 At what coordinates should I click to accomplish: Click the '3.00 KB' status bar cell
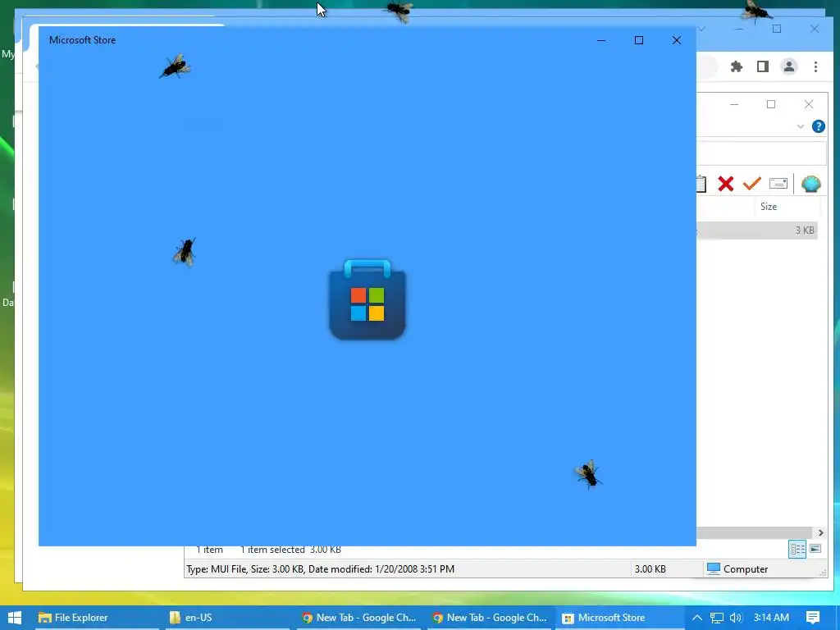point(650,569)
